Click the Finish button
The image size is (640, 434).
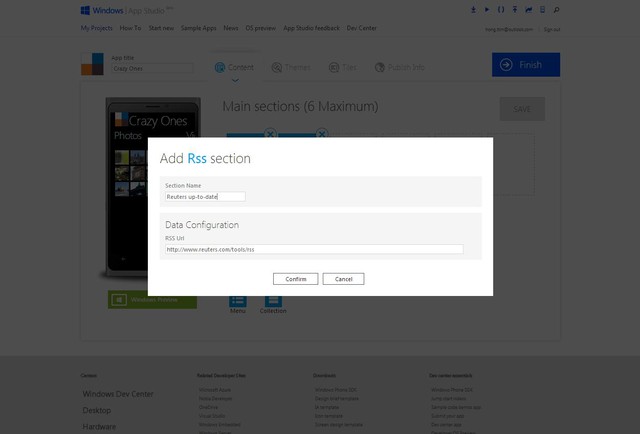525,65
